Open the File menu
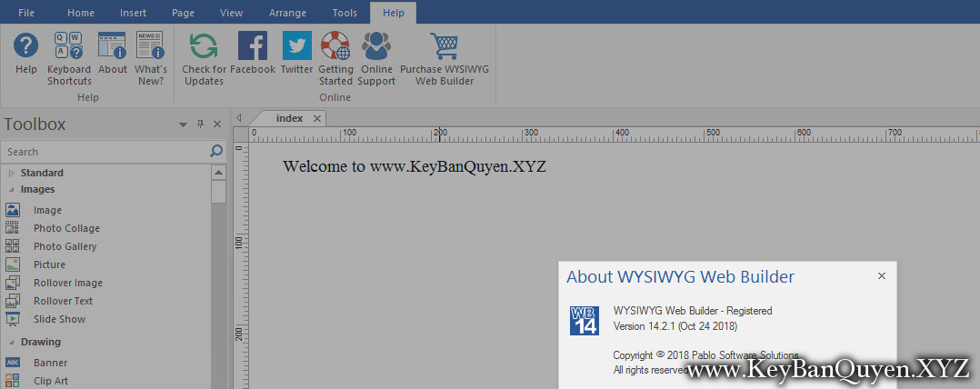Image resolution: width=980 pixels, height=389 pixels. tap(26, 13)
